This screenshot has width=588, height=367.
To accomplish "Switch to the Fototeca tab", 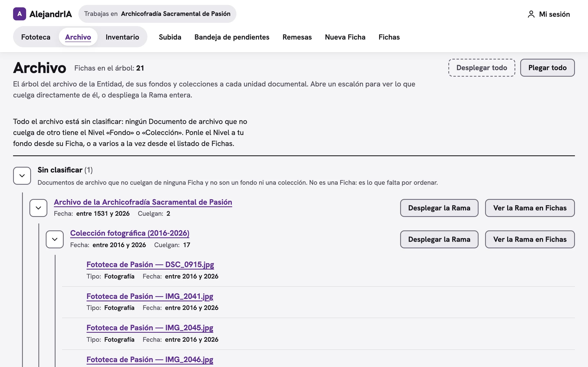I will click(36, 37).
